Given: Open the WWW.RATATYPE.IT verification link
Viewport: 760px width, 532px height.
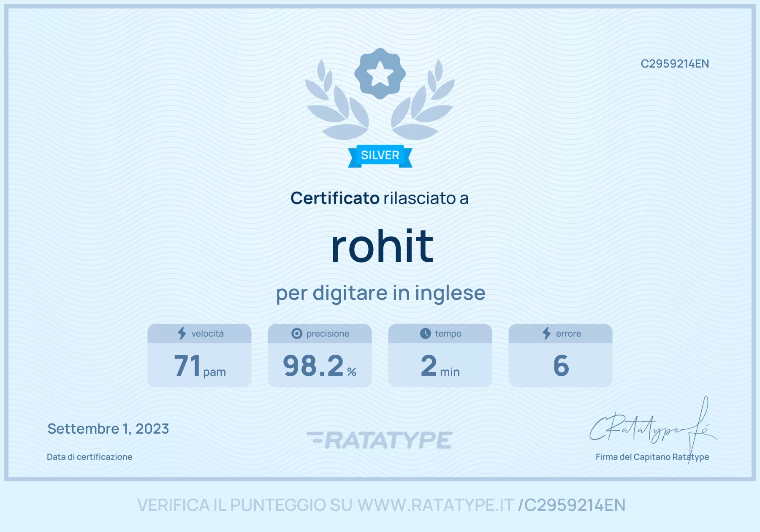Looking at the screenshot, I should point(436,505).
